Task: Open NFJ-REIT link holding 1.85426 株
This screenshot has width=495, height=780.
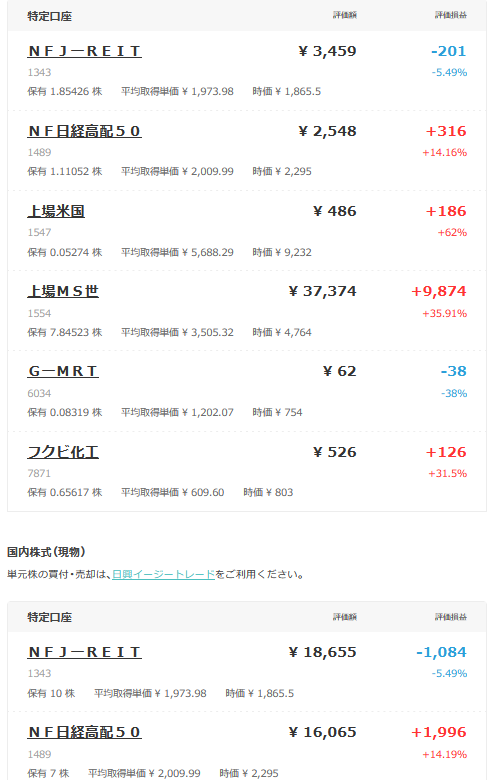Action: pyautogui.click(x=84, y=51)
